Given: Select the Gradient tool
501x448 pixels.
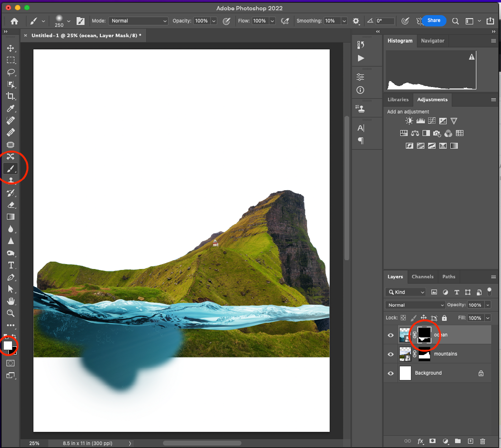Looking at the screenshot, I should point(10,217).
